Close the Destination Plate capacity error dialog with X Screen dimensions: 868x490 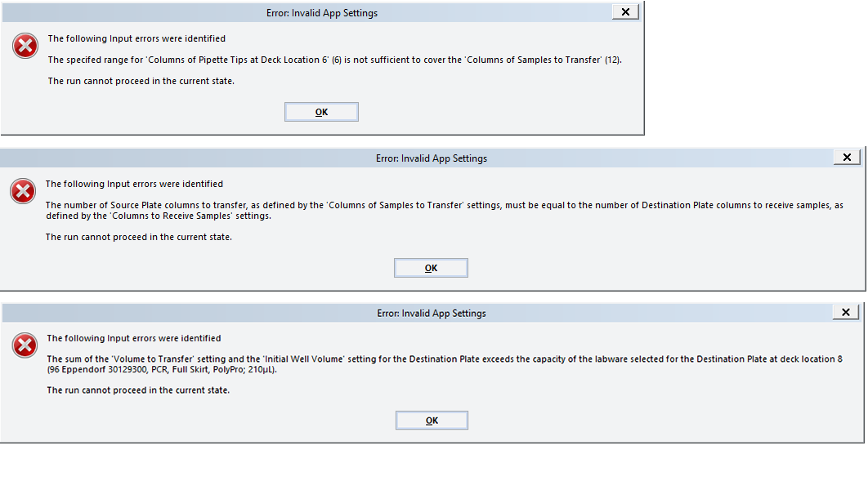click(x=846, y=312)
